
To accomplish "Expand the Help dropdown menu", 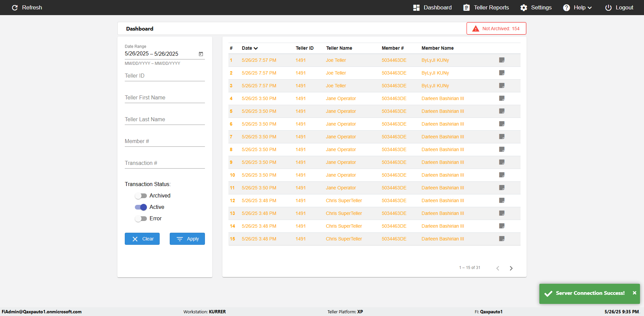I will 577,7.
